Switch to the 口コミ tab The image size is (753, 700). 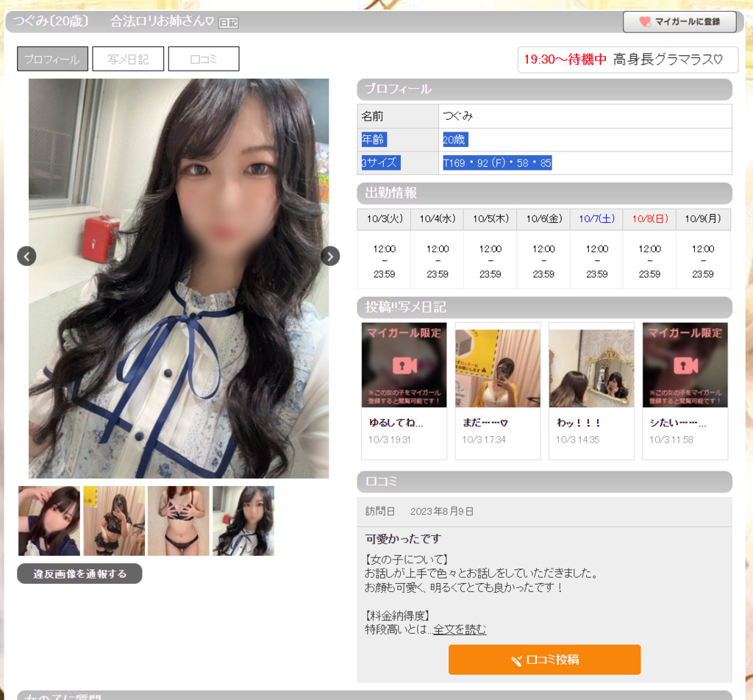pos(204,59)
